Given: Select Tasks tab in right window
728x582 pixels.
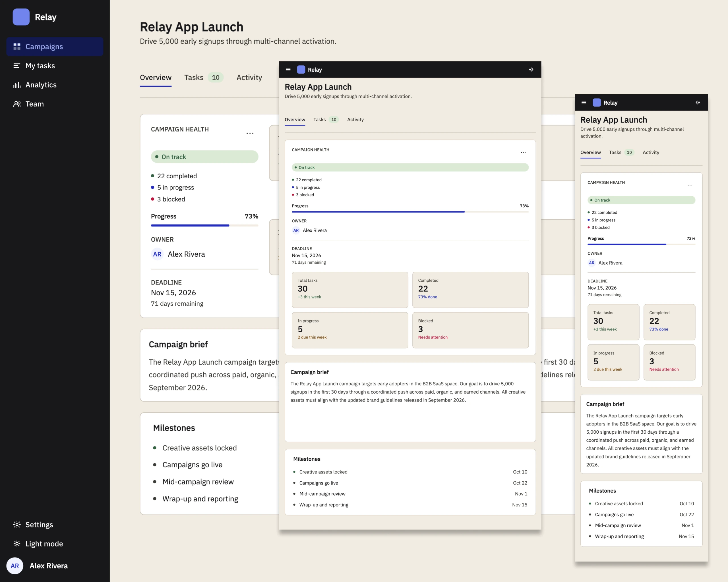Looking at the screenshot, I should pyautogui.click(x=621, y=153).
